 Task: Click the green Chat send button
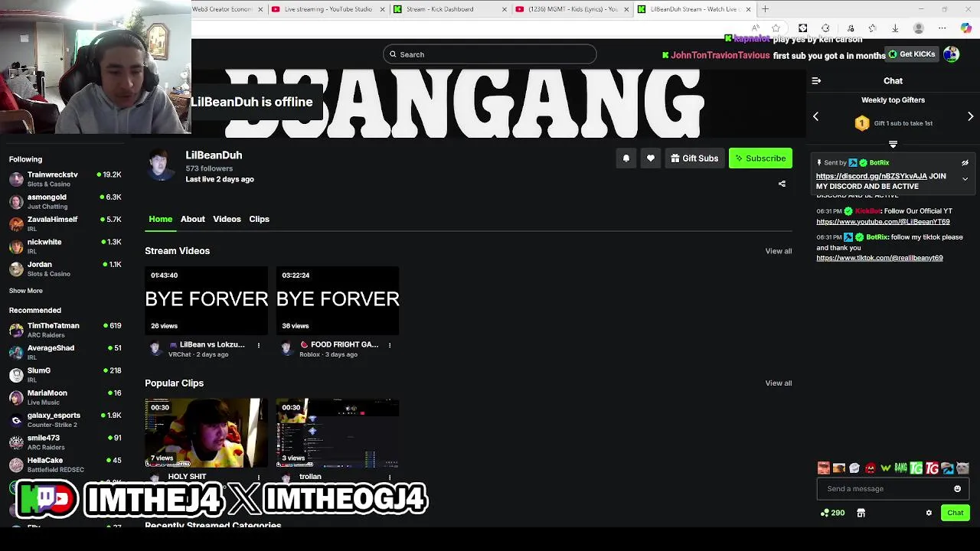click(955, 513)
